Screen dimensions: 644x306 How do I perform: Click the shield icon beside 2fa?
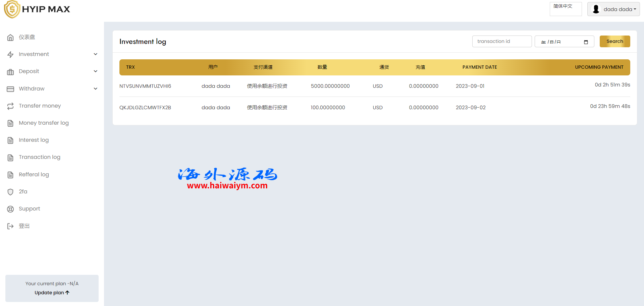click(10, 192)
